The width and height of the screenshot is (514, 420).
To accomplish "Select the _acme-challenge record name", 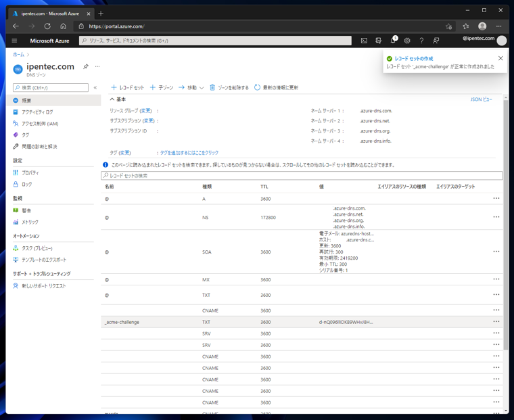I will pos(122,322).
